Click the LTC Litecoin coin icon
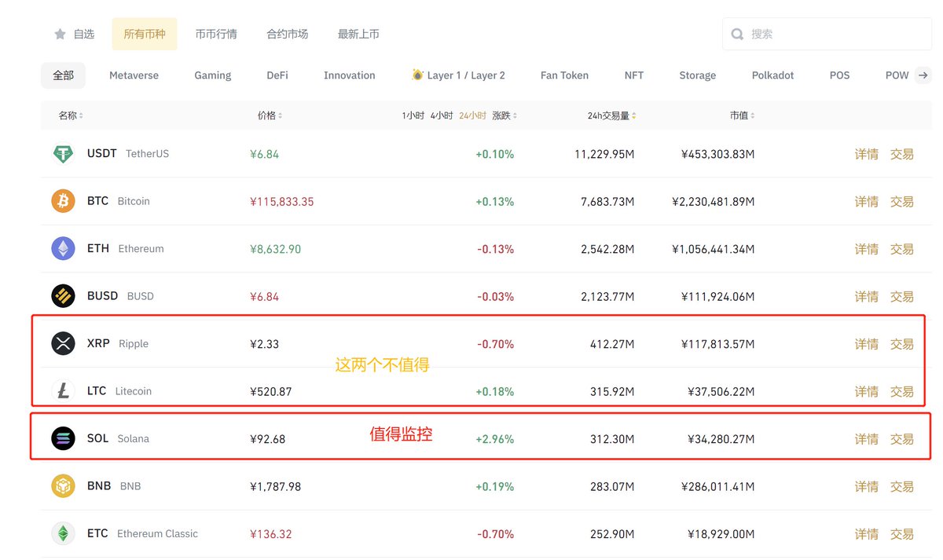The height and width of the screenshot is (560, 943). pyautogui.click(x=63, y=391)
